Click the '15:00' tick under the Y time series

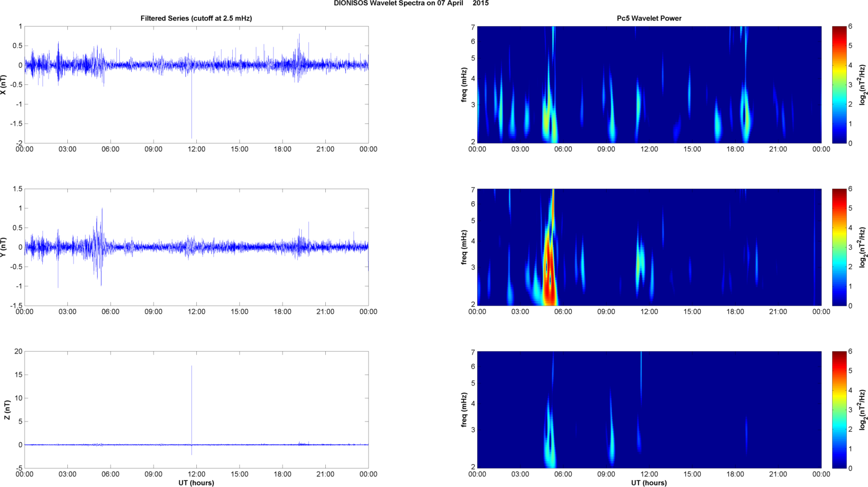click(240, 312)
